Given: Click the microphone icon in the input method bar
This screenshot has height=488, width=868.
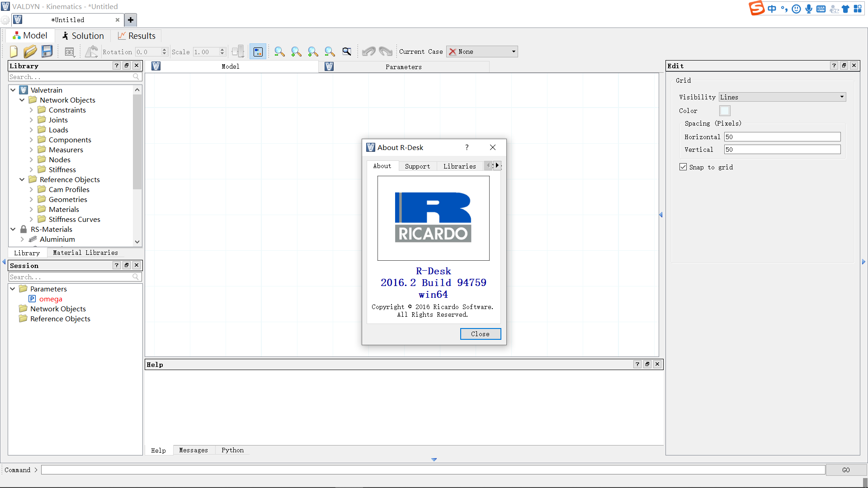Looking at the screenshot, I should (809, 9).
